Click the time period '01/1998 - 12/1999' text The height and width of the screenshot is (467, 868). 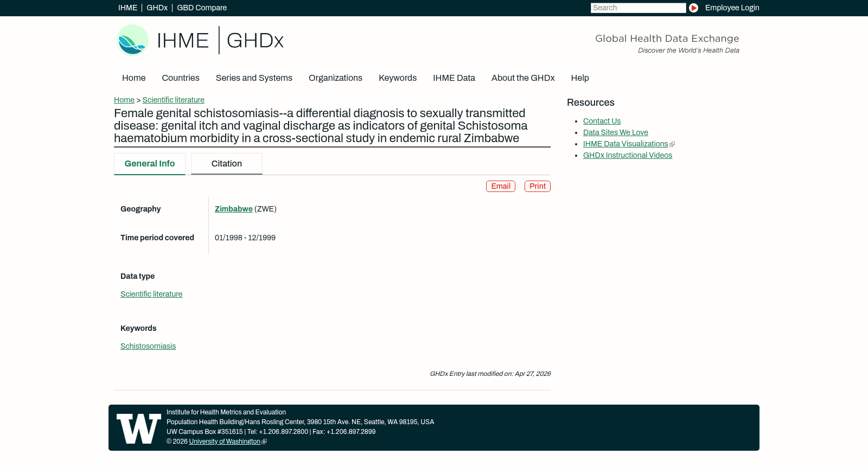(x=245, y=238)
